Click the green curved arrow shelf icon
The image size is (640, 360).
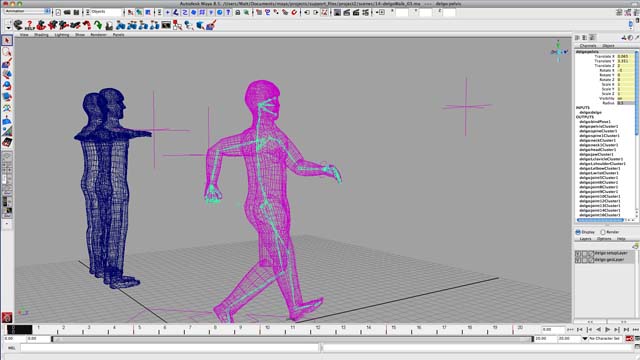click(x=98, y=25)
